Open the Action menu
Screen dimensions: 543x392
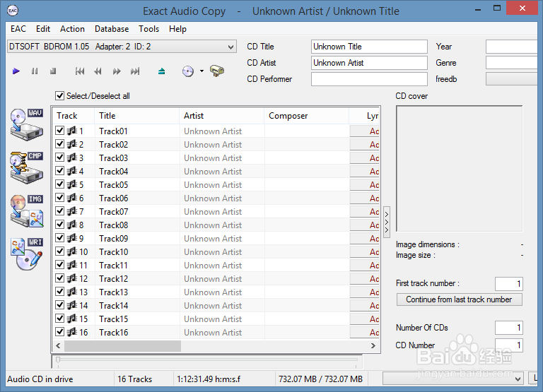point(72,29)
